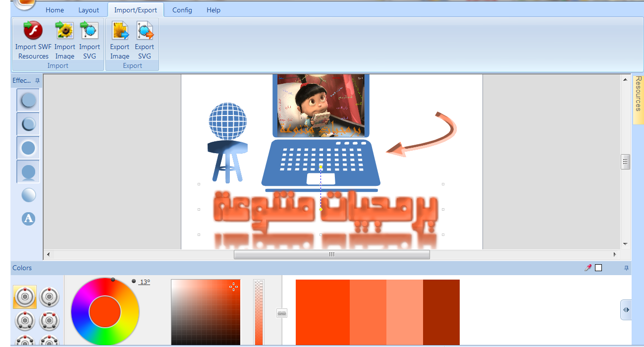Pin the Colors panel
The height and width of the screenshot is (347, 644).
(x=626, y=268)
